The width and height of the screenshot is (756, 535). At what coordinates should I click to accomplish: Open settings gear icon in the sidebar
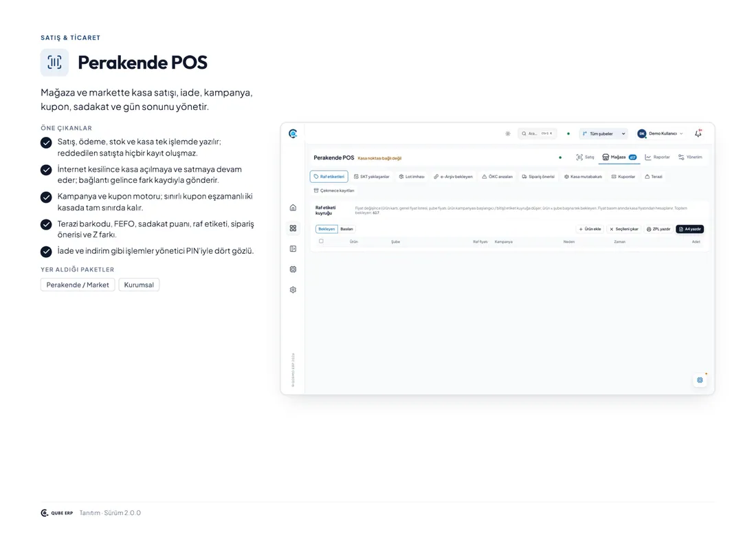tap(293, 290)
